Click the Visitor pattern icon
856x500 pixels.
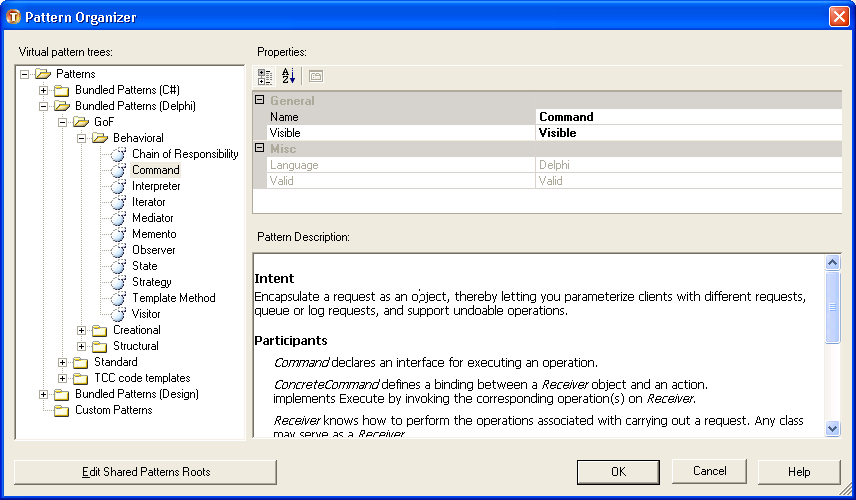pyautogui.click(x=118, y=314)
